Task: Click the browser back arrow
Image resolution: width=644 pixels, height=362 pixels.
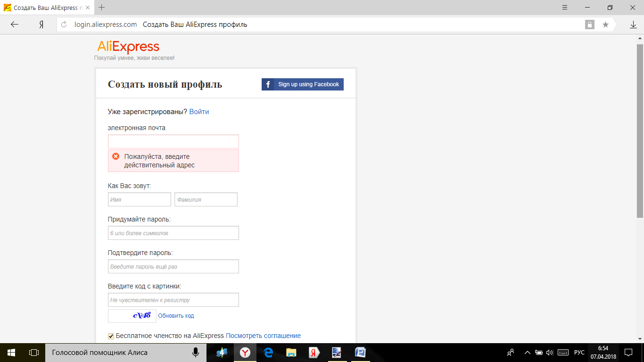Action: tap(15, 25)
